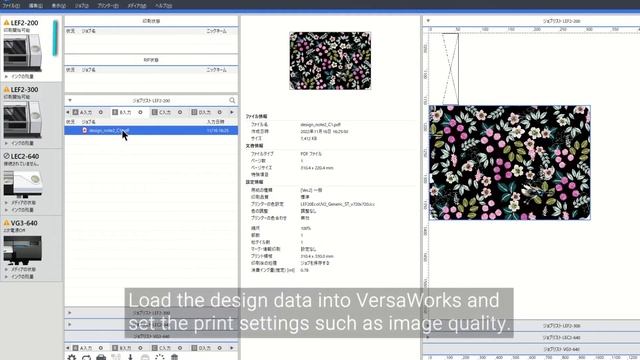
Task: Collapse the LEF2-200 layout panel arrow
Action: 428,21
